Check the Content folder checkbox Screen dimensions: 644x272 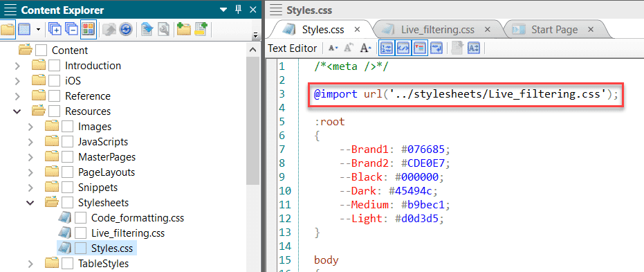coord(41,51)
